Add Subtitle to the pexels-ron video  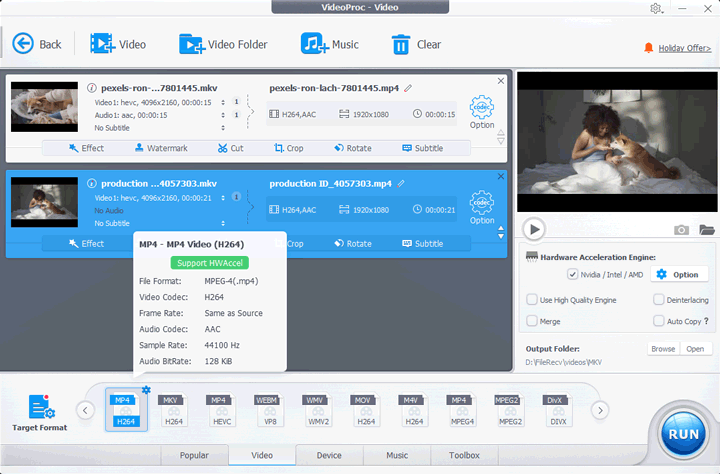click(x=422, y=148)
